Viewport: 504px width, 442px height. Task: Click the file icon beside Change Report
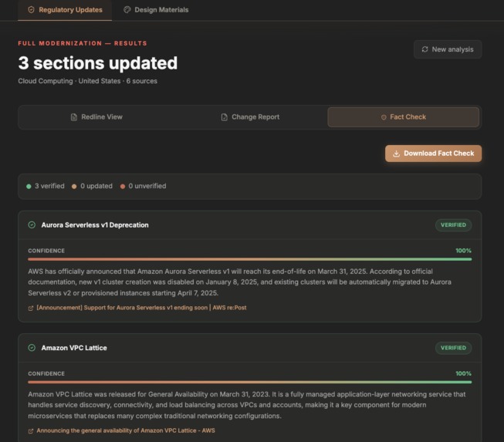(225, 117)
